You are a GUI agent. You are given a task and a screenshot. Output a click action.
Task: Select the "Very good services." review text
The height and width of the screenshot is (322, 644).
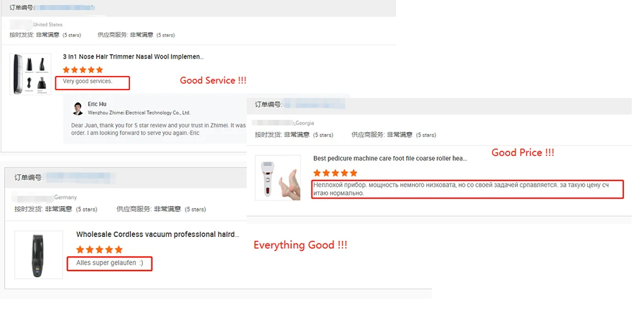pos(88,81)
